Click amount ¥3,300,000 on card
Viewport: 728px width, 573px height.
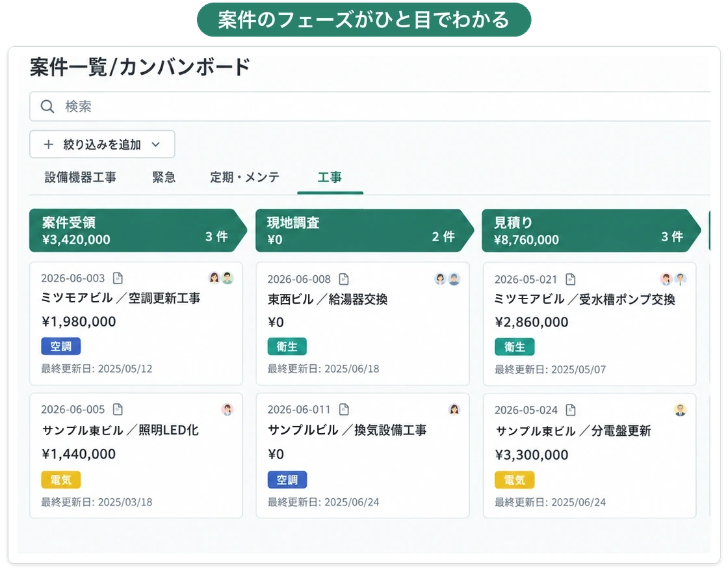coord(532,455)
